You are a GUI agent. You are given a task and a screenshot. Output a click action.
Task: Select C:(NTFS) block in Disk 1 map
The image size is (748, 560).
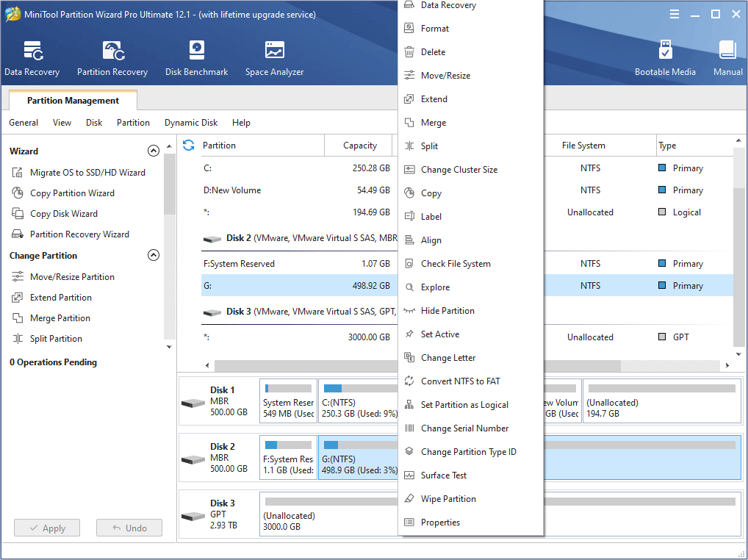click(359, 401)
